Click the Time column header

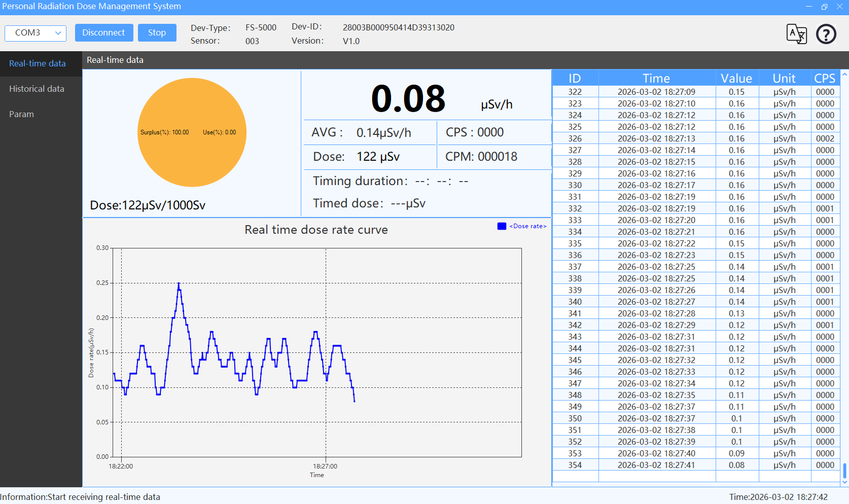coord(656,78)
